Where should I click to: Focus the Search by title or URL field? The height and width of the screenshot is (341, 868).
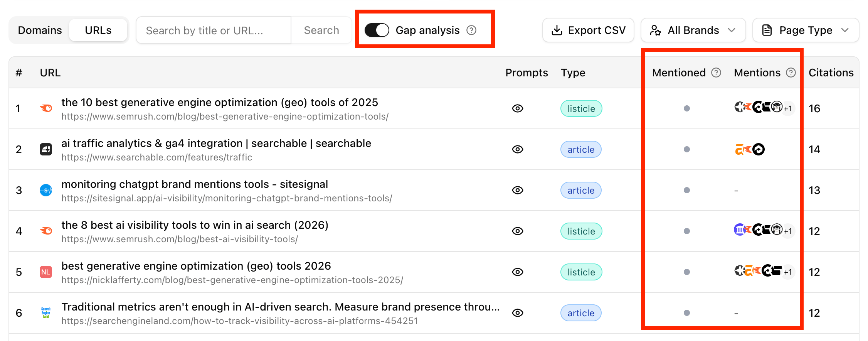[214, 30]
